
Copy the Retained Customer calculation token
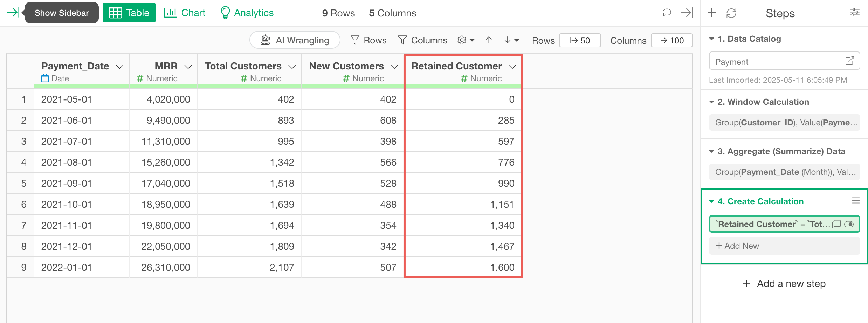pyautogui.click(x=836, y=224)
